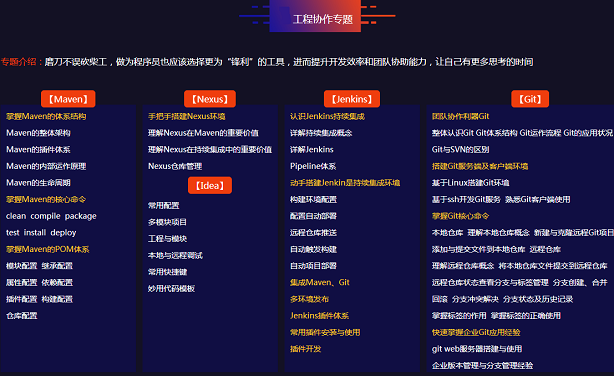Click 理解远程仓库概念 line
614x376 pixels.
point(463,266)
